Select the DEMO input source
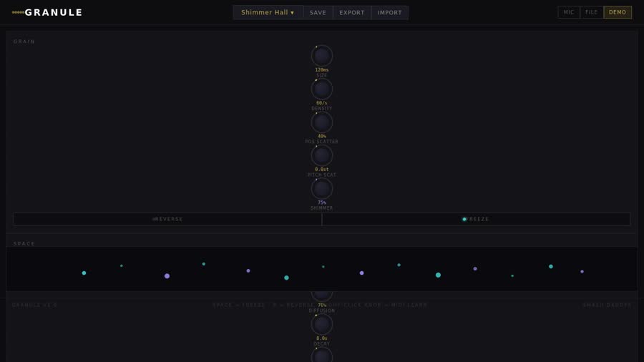The width and height of the screenshot is (644, 362). (x=618, y=12)
